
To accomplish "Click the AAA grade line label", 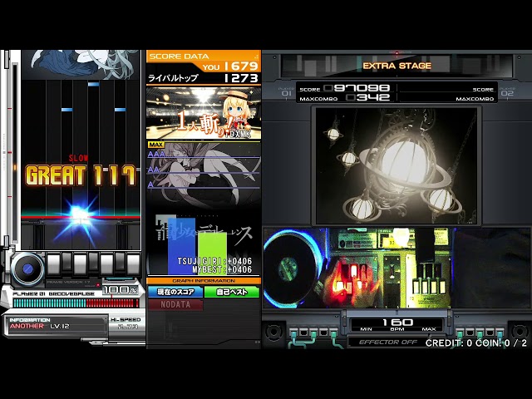I will [156, 155].
